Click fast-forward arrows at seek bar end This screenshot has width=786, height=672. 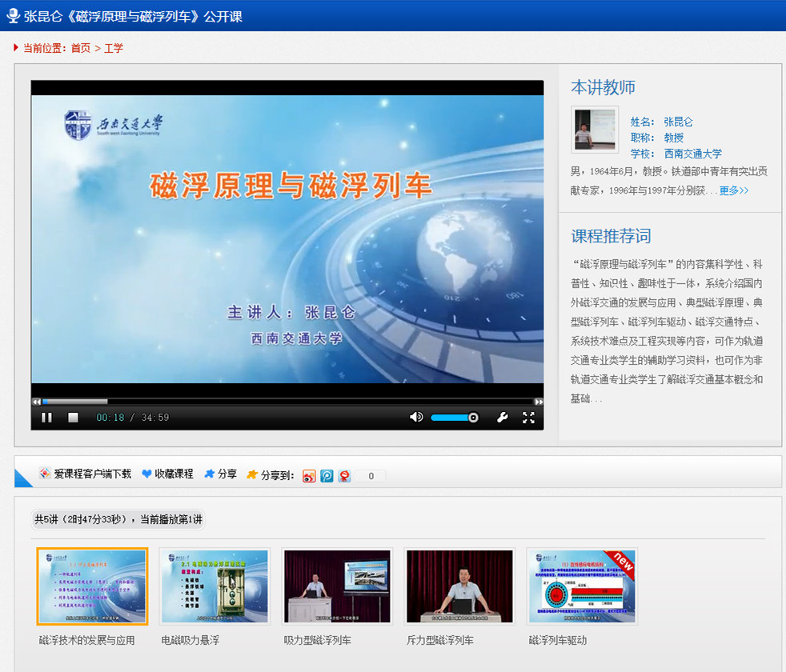click(x=539, y=402)
